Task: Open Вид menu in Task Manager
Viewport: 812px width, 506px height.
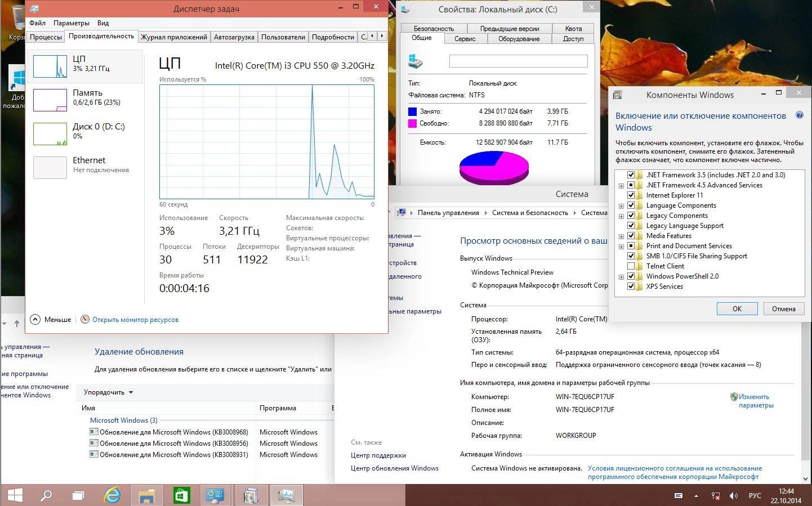Action: [x=103, y=23]
